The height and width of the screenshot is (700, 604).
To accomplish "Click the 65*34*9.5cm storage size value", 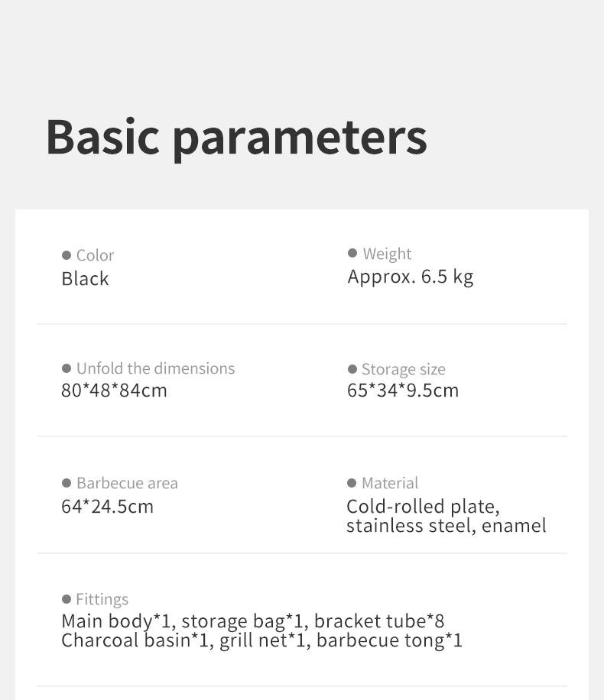I will pos(403,391).
